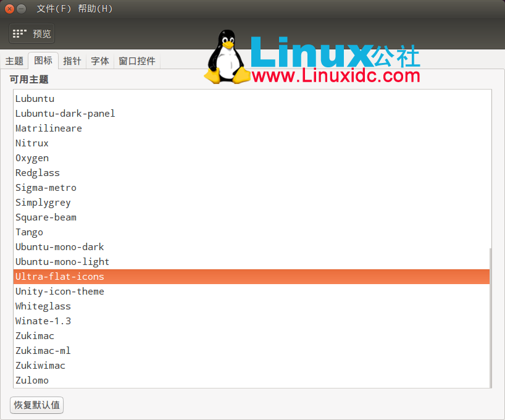Select the 图标 tab
The height and width of the screenshot is (420, 505).
[x=43, y=61]
